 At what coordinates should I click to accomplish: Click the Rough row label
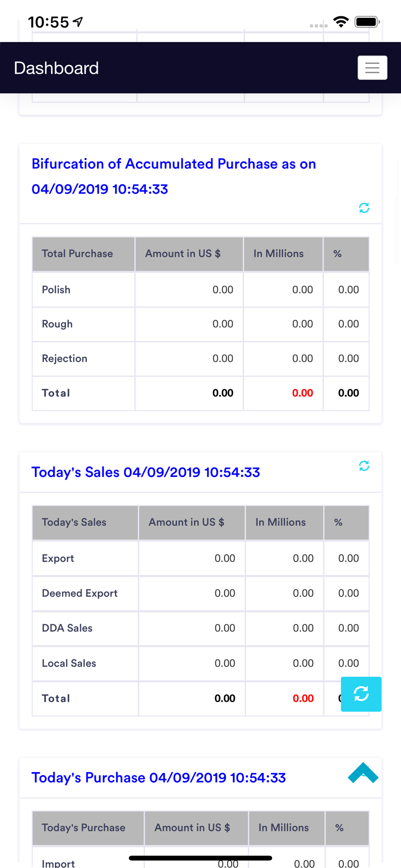click(x=57, y=324)
